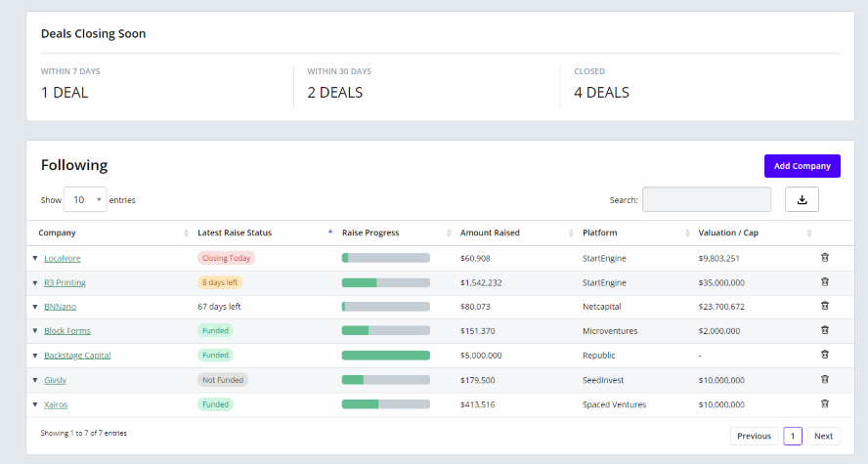Click the trash icon for R3 Printing
Image resolution: width=868 pixels, height=464 pixels.
pos(824,282)
